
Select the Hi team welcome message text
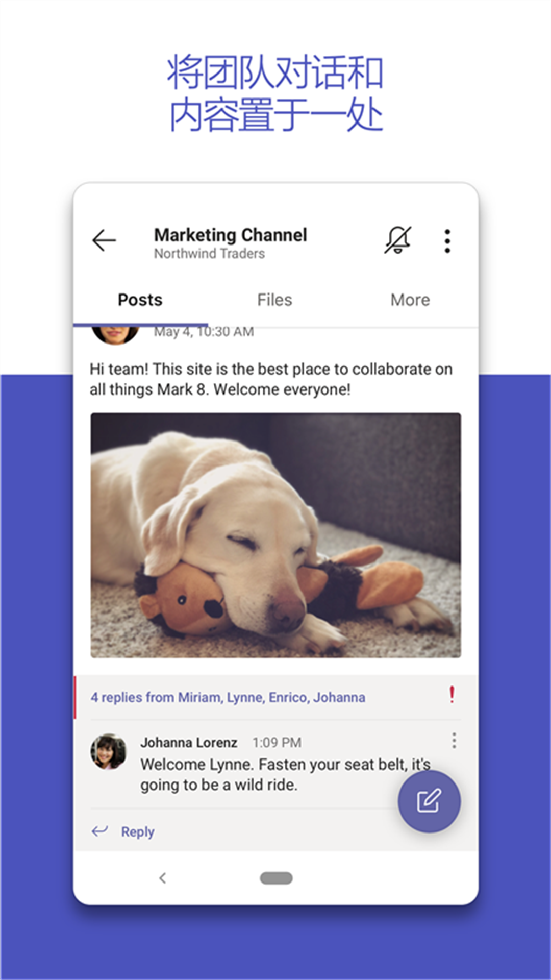(x=270, y=379)
